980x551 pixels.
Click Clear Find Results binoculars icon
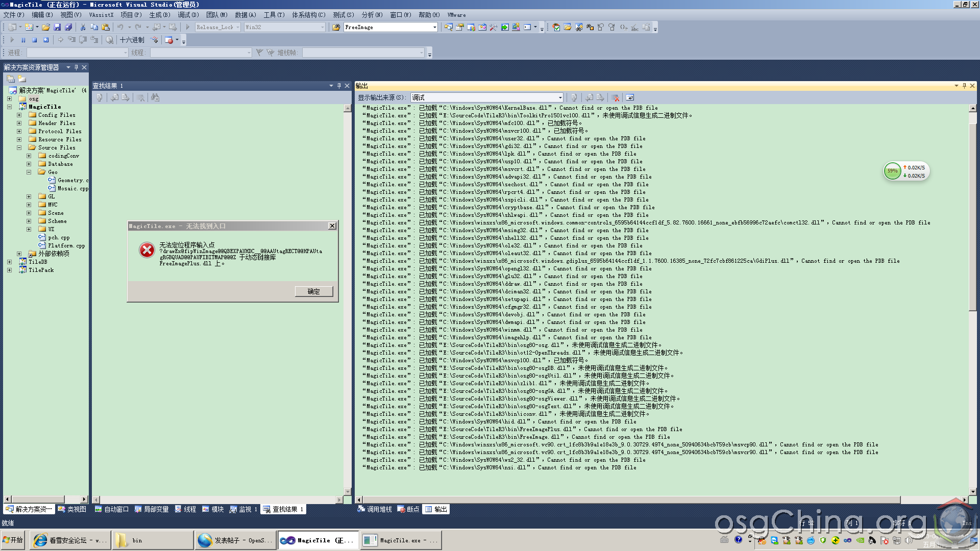coord(155,97)
